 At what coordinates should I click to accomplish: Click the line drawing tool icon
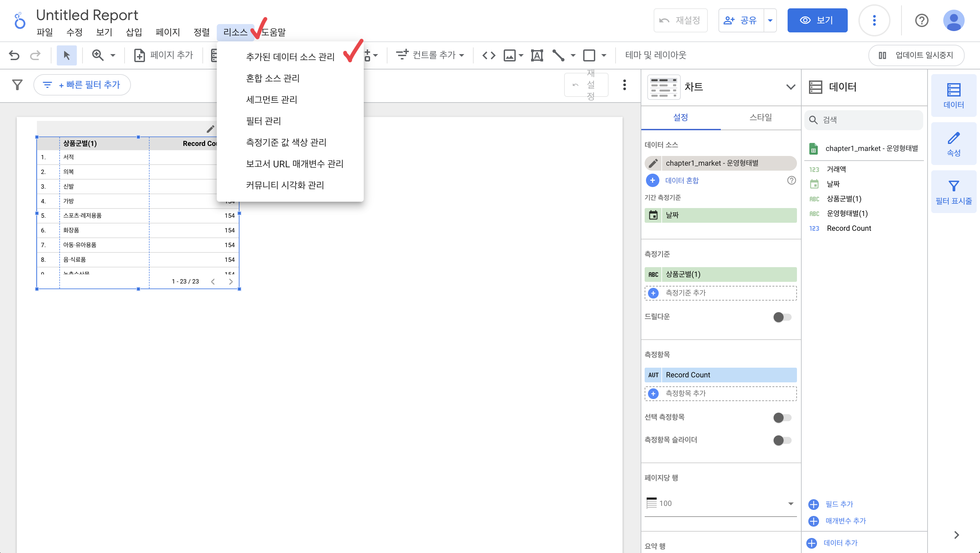pyautogui.click(x=558, y=55)
